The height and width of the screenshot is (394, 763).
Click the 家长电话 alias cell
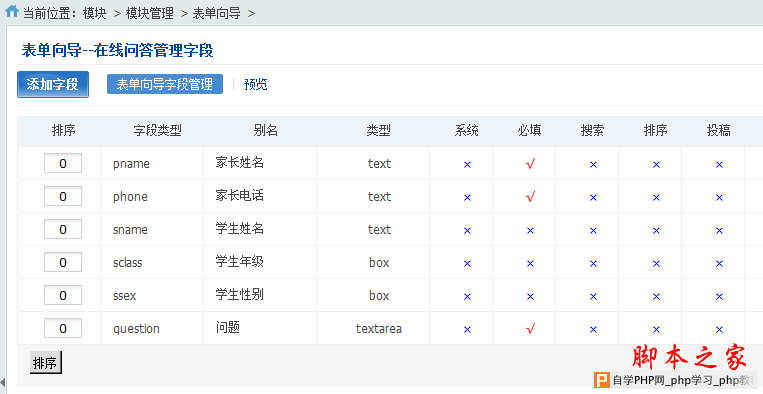point(240,196)
